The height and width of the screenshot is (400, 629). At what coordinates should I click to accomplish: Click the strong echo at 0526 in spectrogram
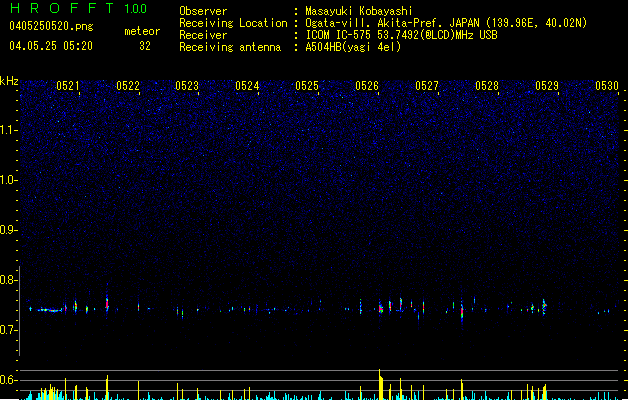click(x=381, y=308)
